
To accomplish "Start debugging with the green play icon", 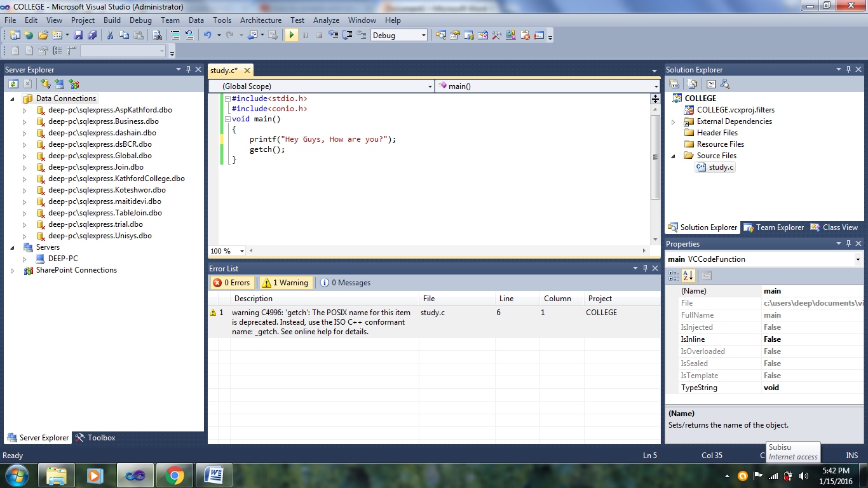I will tap(291, 35).
